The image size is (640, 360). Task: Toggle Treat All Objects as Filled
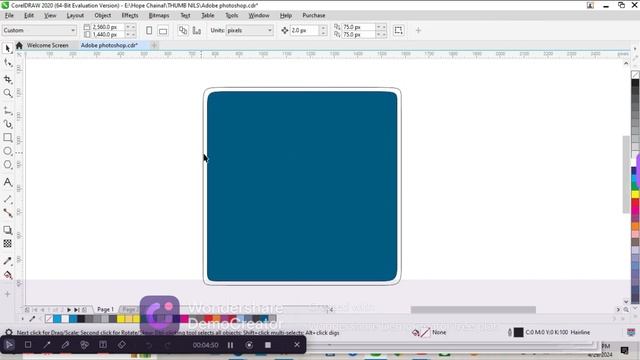(x=398, y=31)
